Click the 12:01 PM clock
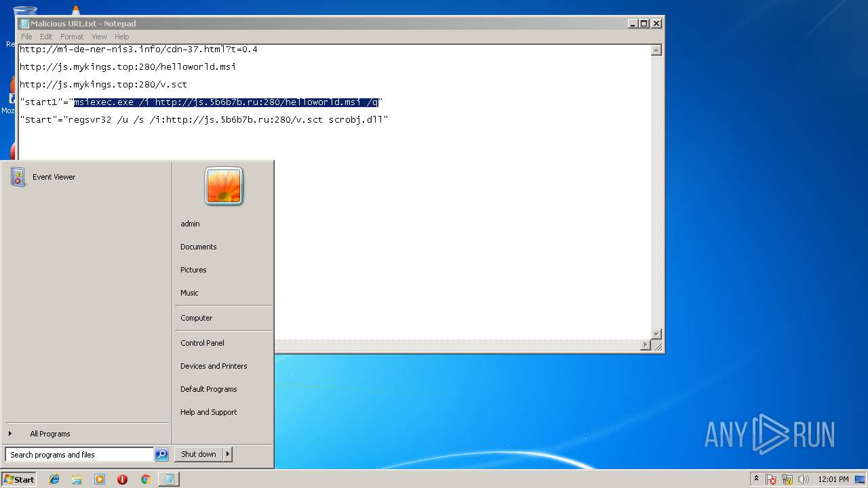The width and height of the screenshot is (868, 488). pos(833,479)
